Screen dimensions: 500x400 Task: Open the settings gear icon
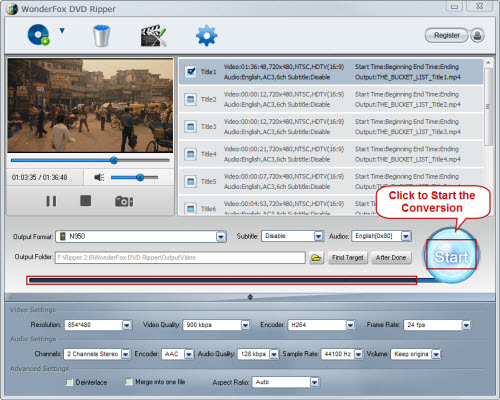[206, 35]
